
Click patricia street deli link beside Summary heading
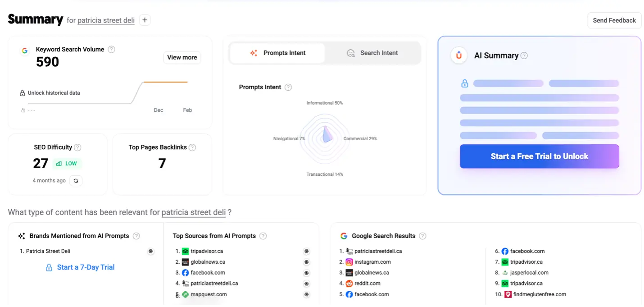pos(106,21)
